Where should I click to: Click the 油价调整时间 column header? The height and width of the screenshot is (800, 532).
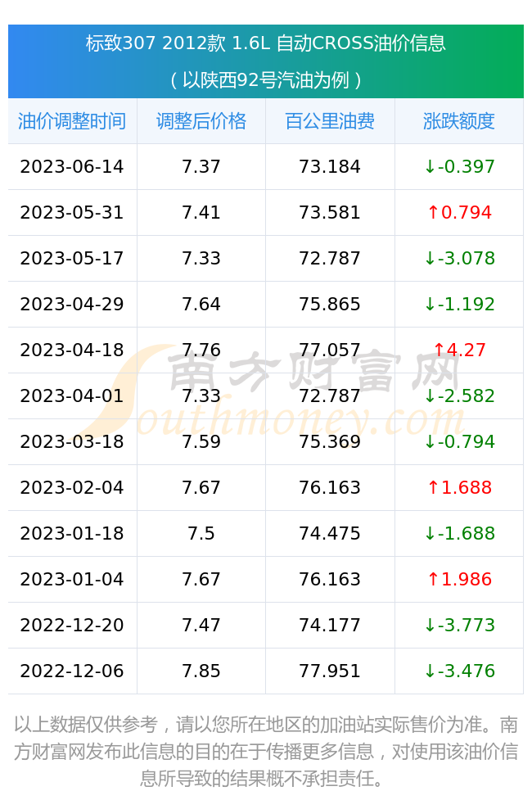72,121
